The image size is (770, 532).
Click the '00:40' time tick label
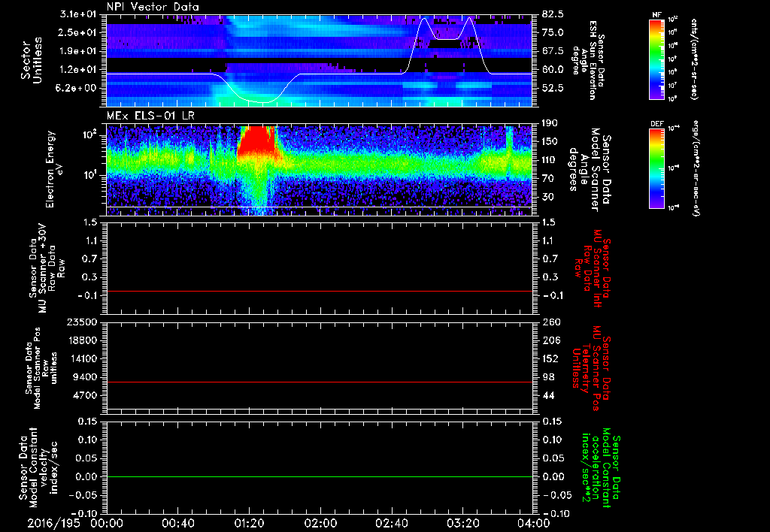pyautogui.click(x=177, y=523)
